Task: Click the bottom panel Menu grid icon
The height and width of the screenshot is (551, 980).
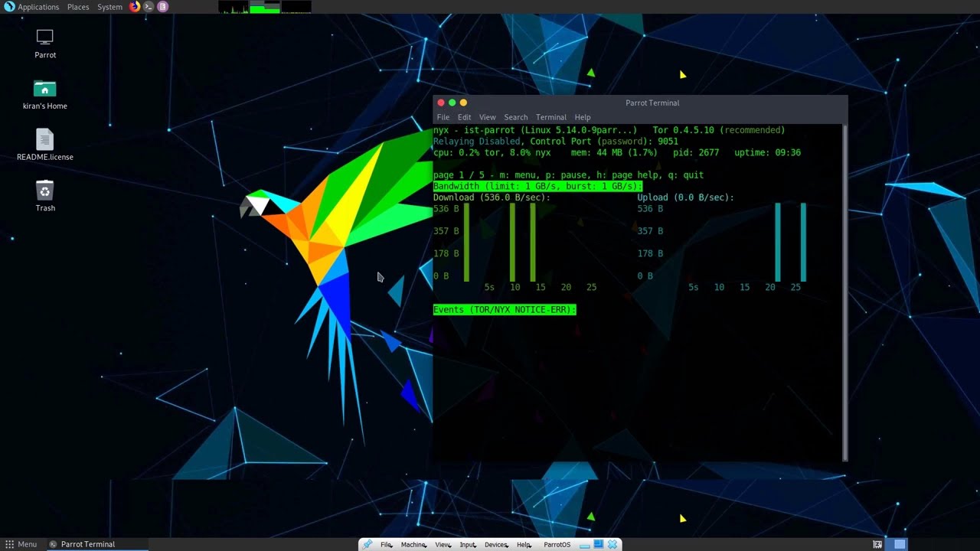Action: tap(9, 544)
